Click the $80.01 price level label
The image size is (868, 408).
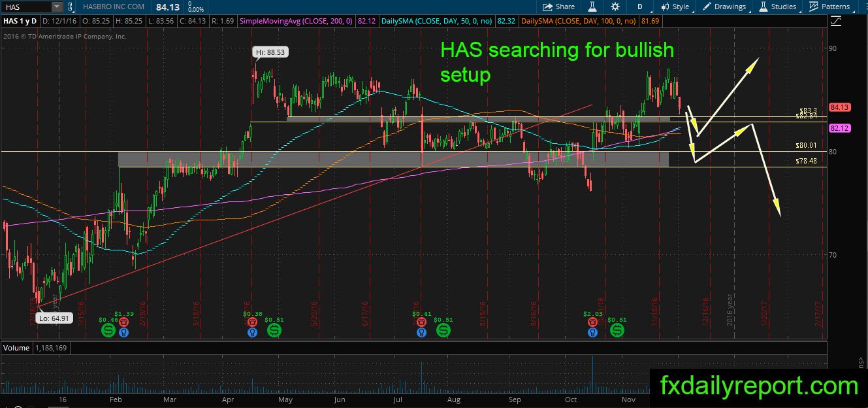point(807,145)
